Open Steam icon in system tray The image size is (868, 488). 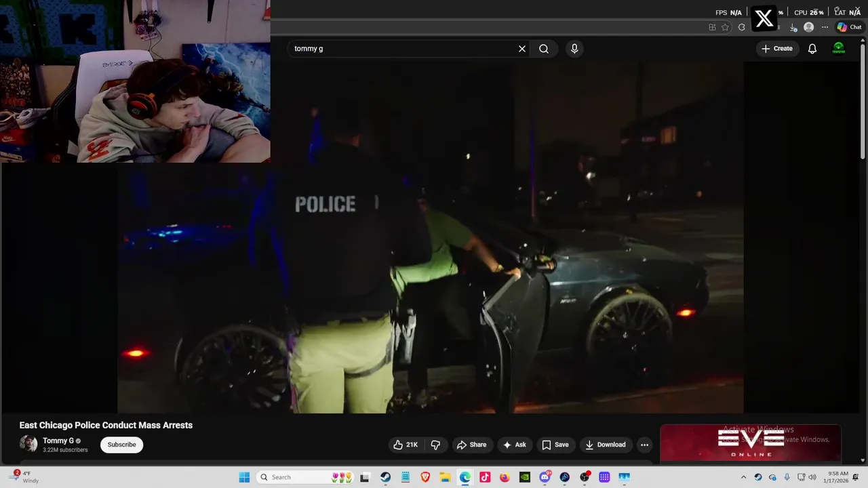(x=758, y=477)
